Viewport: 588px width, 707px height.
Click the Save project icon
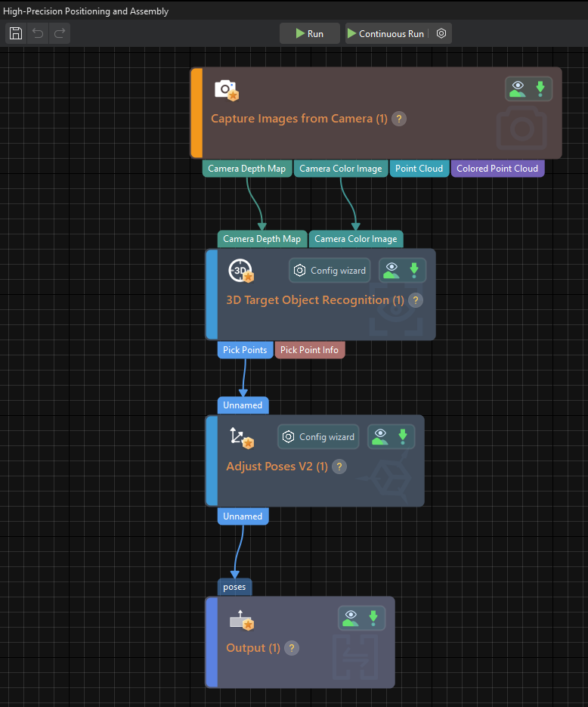16,33
